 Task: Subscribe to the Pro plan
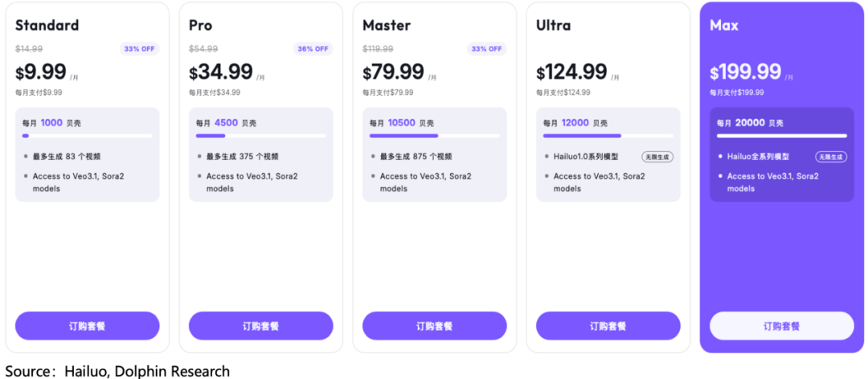tap(260, 326)
